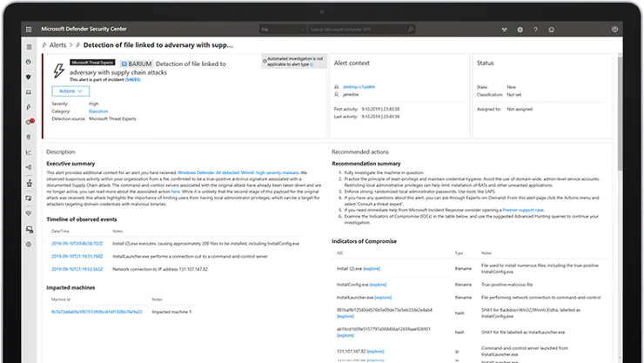
Task: Explore the InstallConfig.exe indicator
Action: coord(378,285)
